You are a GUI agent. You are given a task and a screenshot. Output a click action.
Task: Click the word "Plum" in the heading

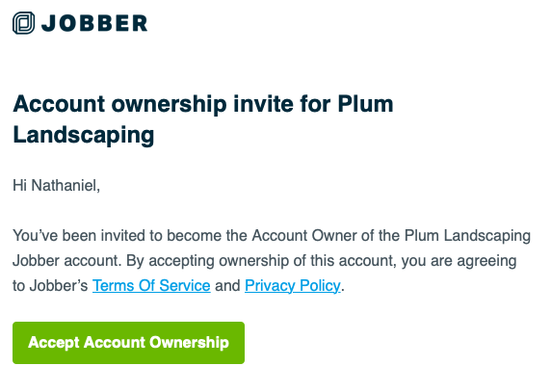tap(365, 104)
